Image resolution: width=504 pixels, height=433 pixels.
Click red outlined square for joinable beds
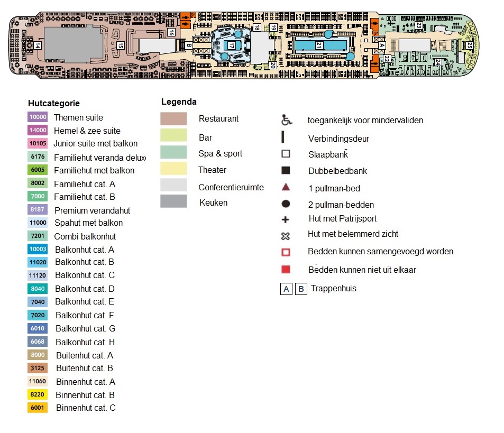[286, 252]
